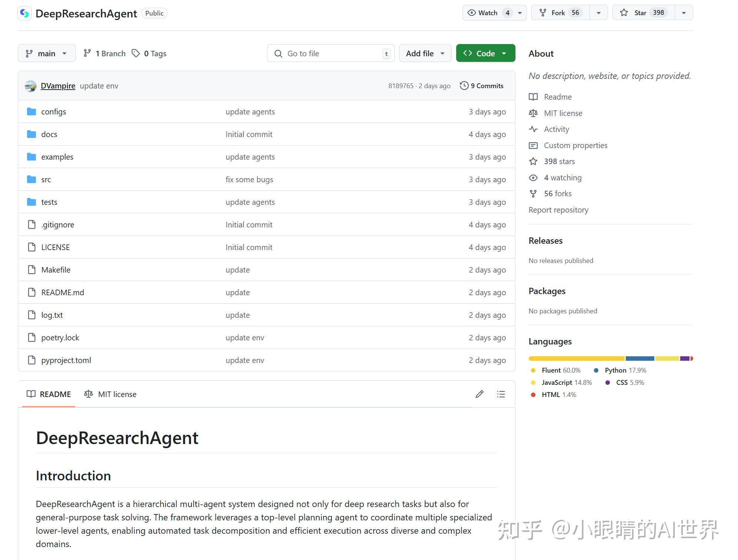Open the main branch selector dropdown

click(47, 53)
